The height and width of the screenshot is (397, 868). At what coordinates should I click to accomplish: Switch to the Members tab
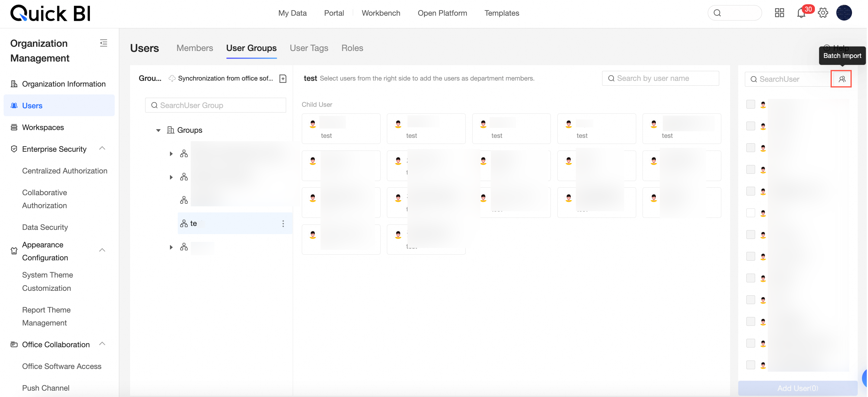(194, 48)
